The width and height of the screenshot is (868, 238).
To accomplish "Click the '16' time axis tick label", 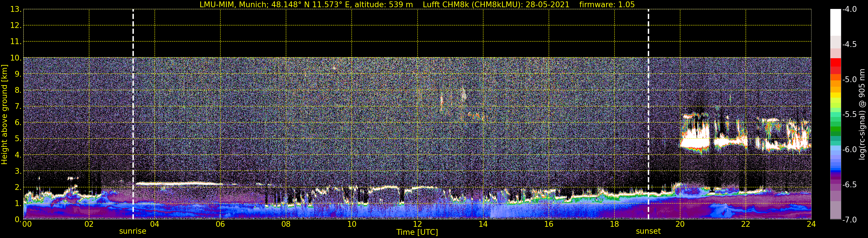I will (x=549, y=224).
